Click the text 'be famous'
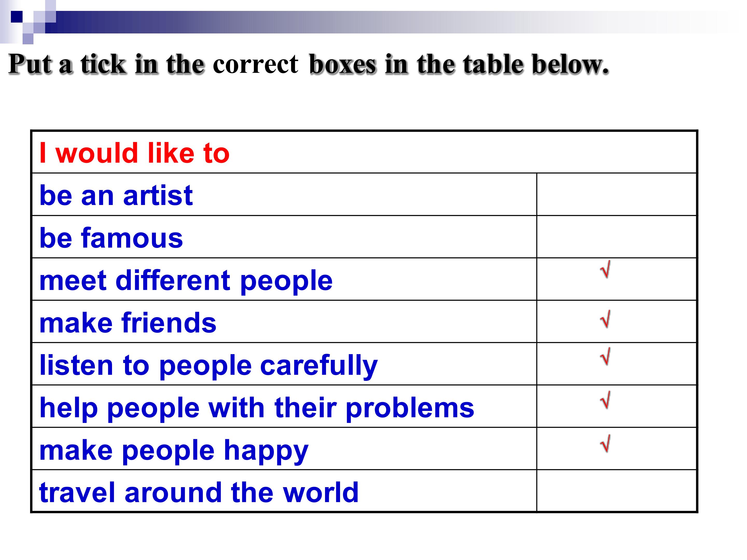 point(111,238)
